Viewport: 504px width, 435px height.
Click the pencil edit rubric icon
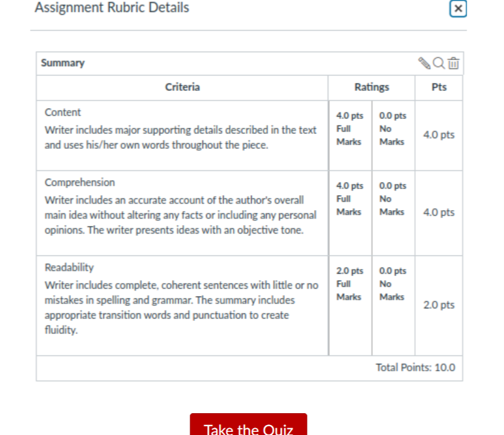click(424, 63)
